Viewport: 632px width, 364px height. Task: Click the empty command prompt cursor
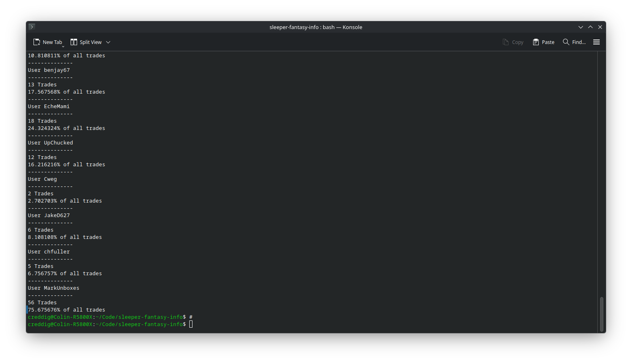(191, 324)
